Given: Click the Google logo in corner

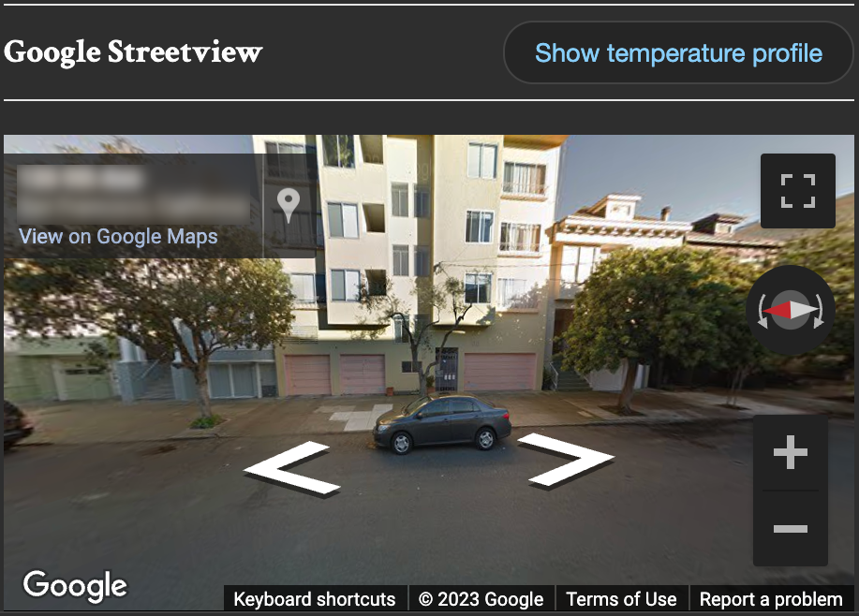Looking at the screenshot, I should click(75, 586).
